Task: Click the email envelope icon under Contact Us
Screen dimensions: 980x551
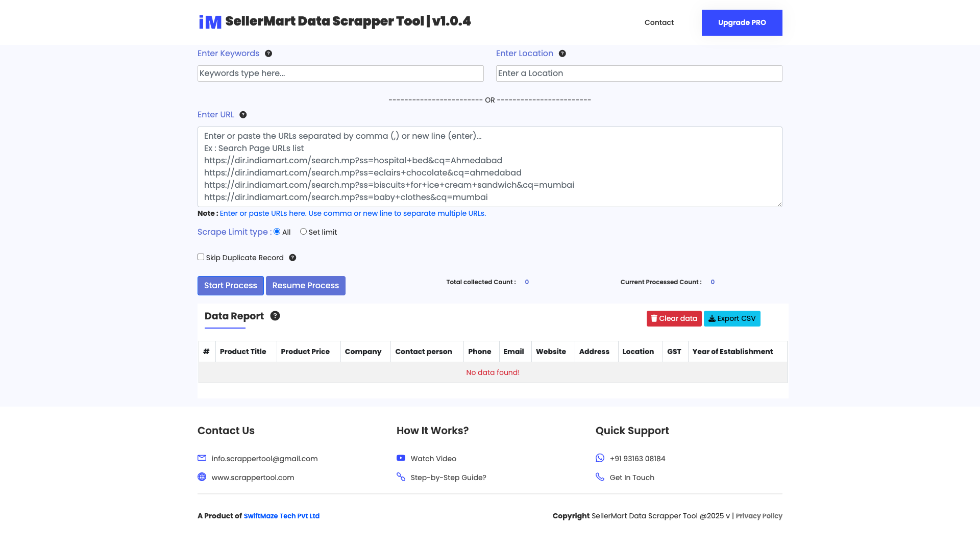Action: click(x=202, y=458)
